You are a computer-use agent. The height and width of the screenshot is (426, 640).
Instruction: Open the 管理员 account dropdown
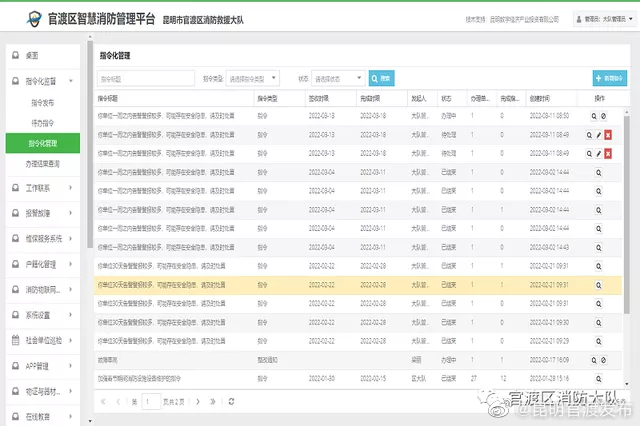[604, 19]
